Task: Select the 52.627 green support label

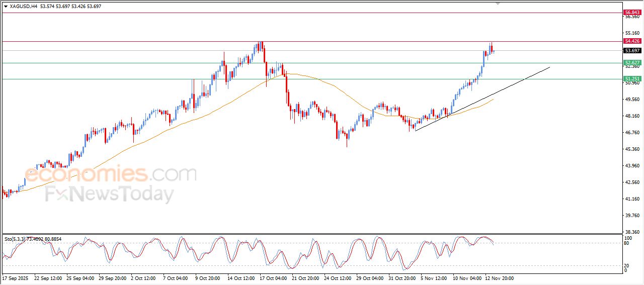Action: (x=632, y=63)
